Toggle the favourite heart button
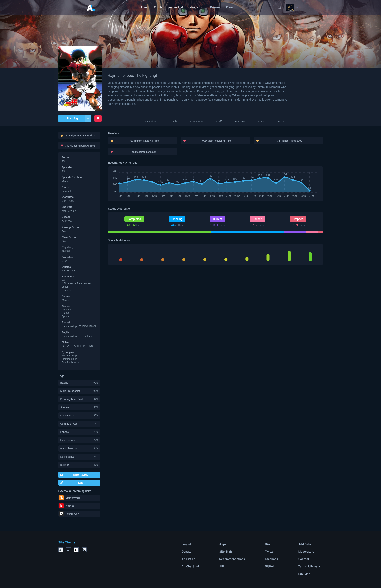 point(98,119)
